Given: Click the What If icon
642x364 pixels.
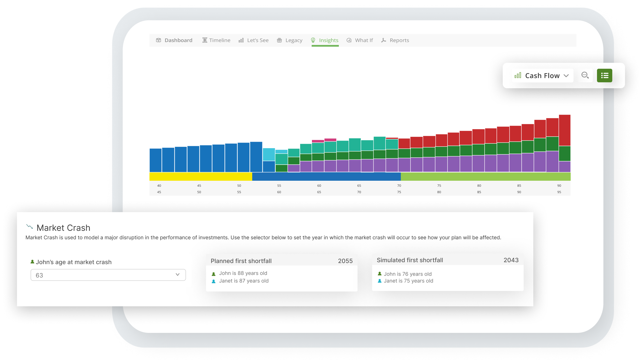Looking at the screenshot, I should coord(349,40).
